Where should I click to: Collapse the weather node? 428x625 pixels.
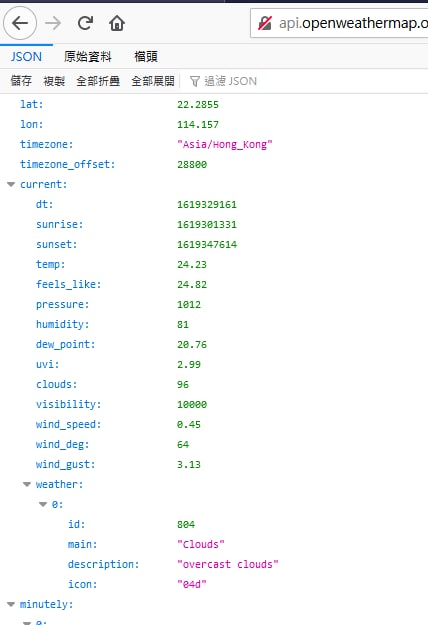(27, 485)
